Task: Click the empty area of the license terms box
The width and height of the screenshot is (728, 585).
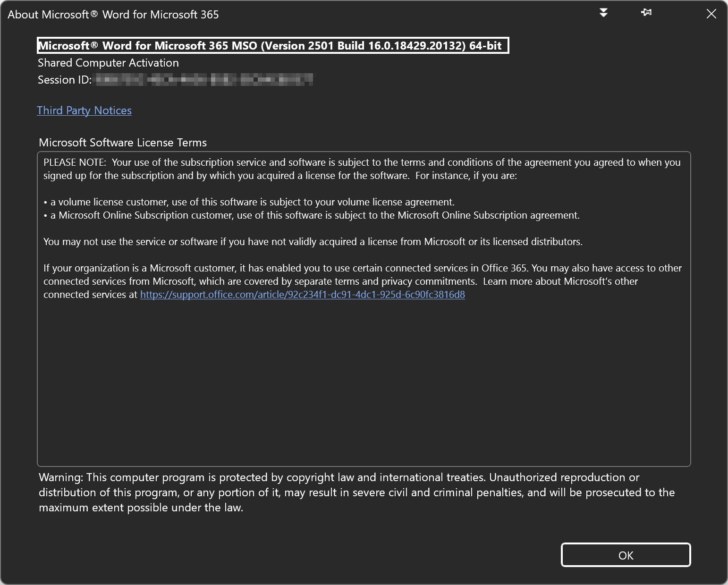Action: pos(364,382)
